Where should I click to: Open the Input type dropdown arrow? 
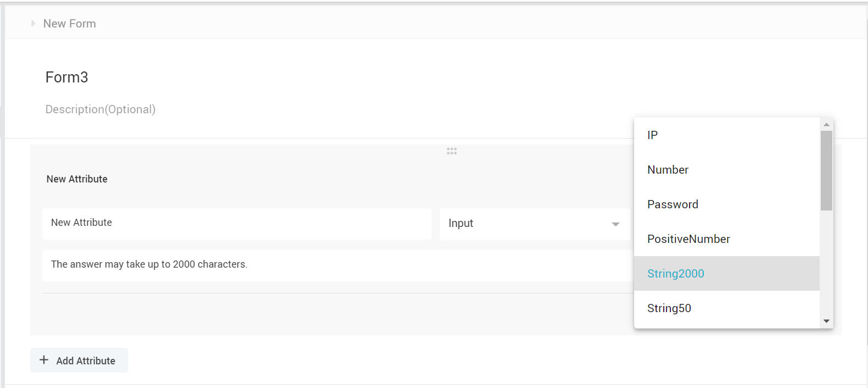point(615,224)
